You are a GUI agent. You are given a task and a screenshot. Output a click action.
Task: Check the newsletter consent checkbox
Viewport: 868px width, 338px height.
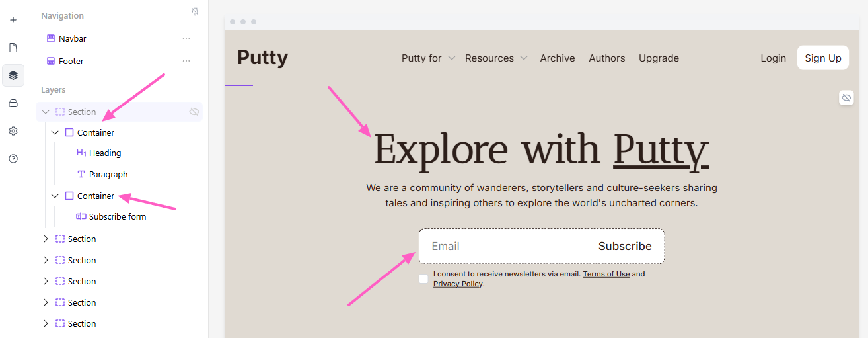coord(423,279)
